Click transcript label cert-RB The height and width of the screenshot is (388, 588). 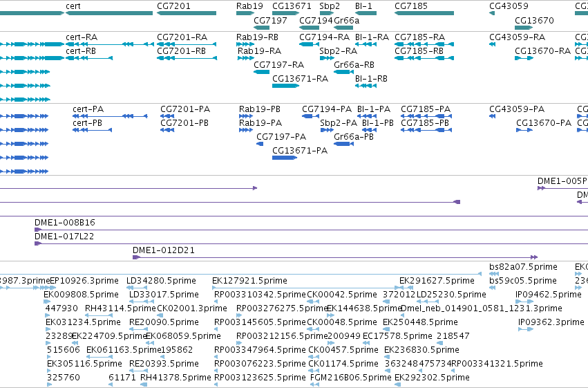point(81,50)
